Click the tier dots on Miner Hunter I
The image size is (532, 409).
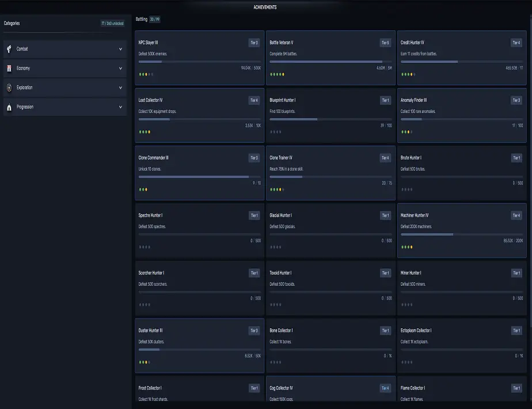tap(407, 305)
